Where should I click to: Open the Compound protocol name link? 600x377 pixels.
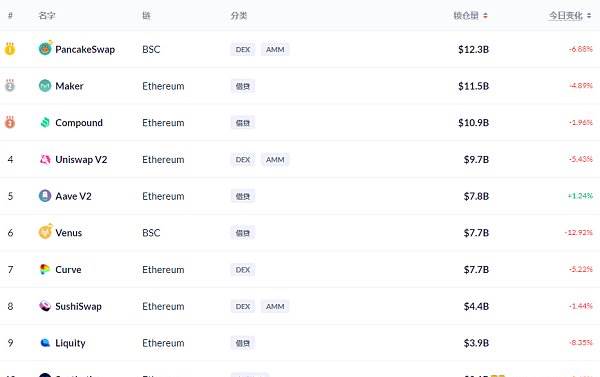(79, 123)
